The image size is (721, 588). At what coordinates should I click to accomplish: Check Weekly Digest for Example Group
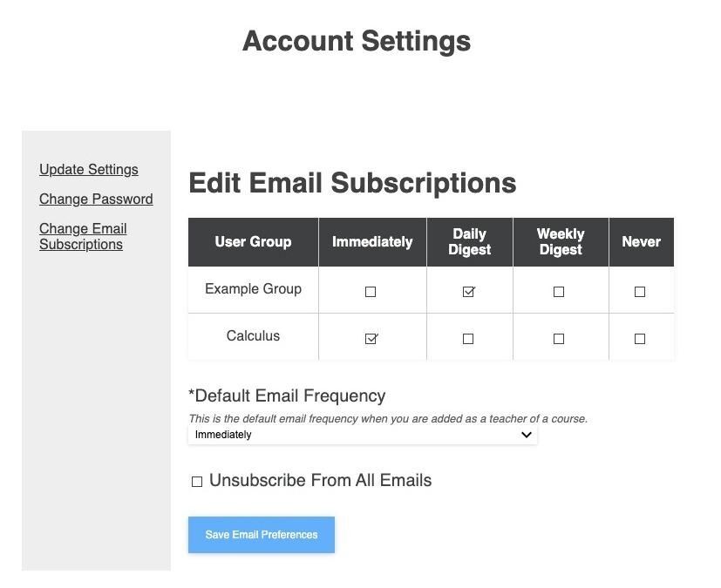(x=559, y=292)
